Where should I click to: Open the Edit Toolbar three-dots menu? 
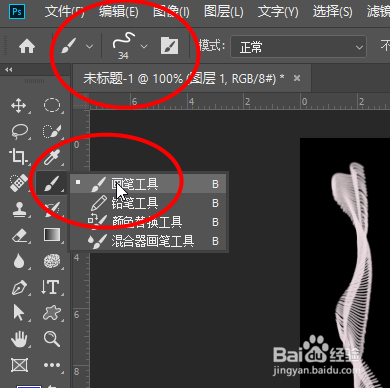tap(52, 365)
